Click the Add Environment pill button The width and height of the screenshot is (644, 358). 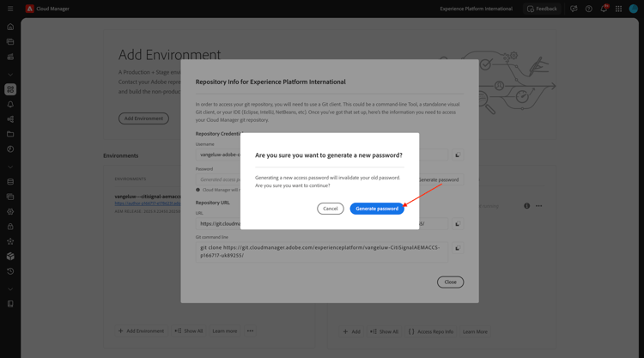143,118
